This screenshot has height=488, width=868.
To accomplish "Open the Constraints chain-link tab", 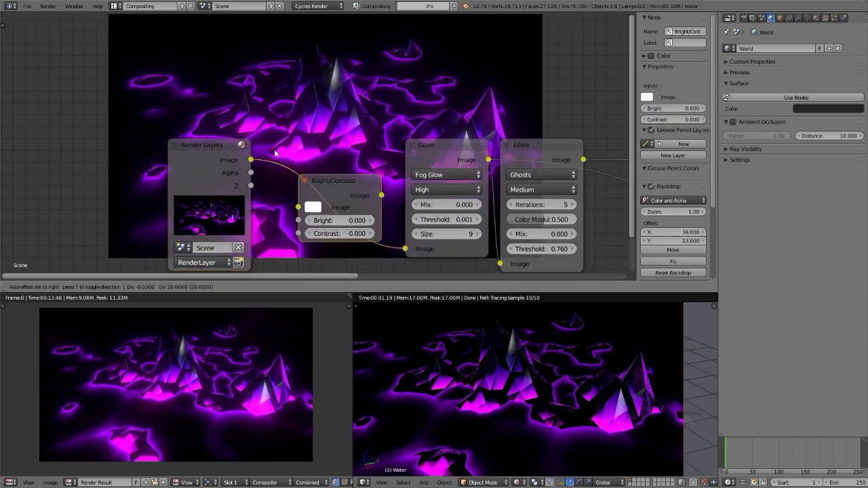I will click(x=788, y=18).
